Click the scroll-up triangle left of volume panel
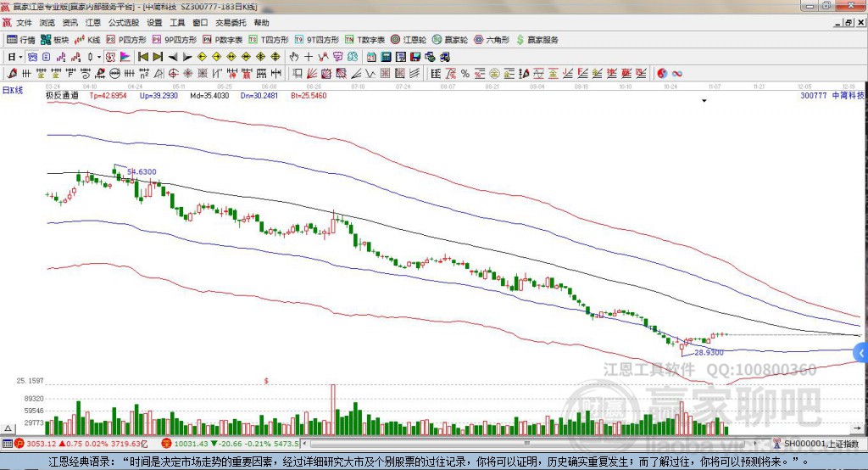 [x=9, y=427]
